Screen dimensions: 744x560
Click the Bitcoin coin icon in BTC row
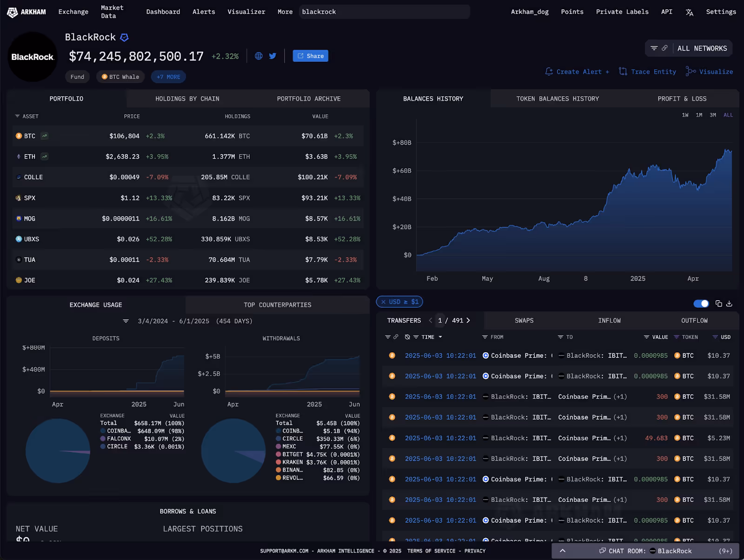point(19,136)
